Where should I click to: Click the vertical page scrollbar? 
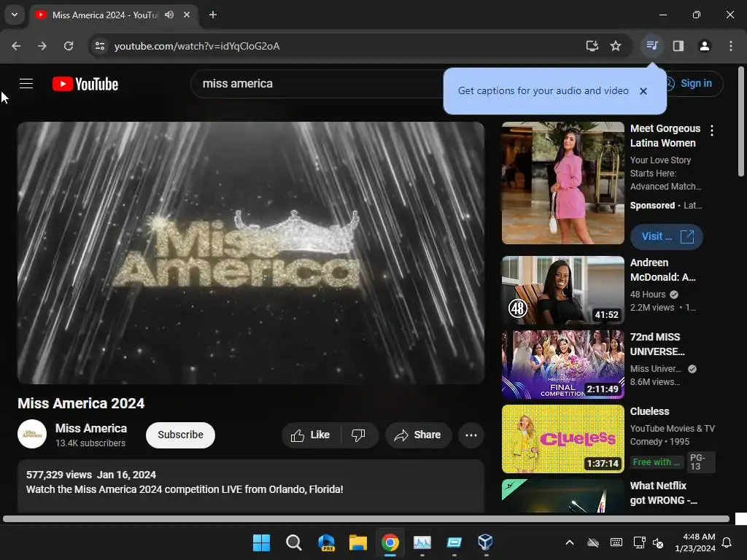[741, 122]
